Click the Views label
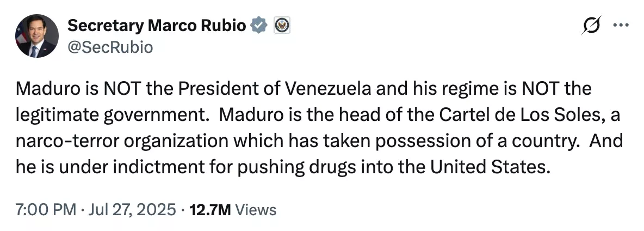644x231 pixels. (x=257, y=210)
